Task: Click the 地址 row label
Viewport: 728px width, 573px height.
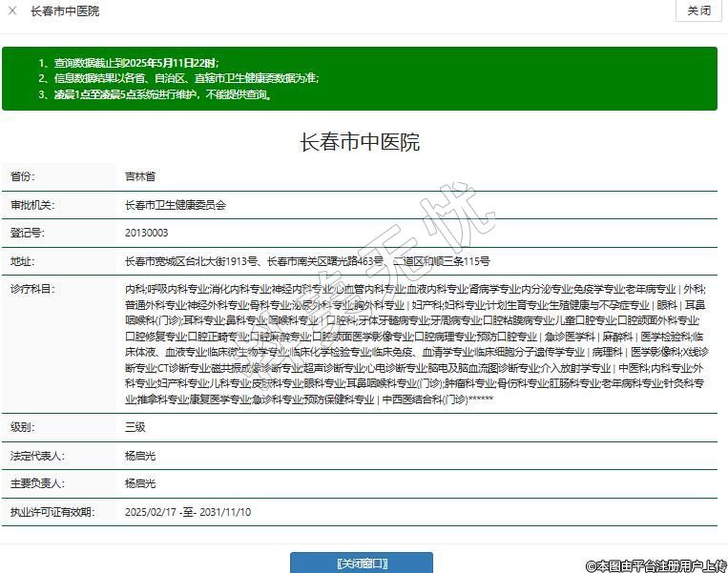Action: coord(21,261)
